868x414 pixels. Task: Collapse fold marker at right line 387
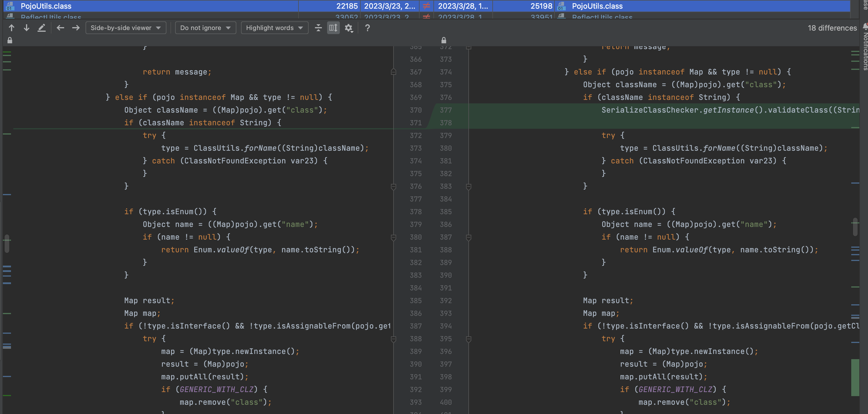(x=468, y=237)
